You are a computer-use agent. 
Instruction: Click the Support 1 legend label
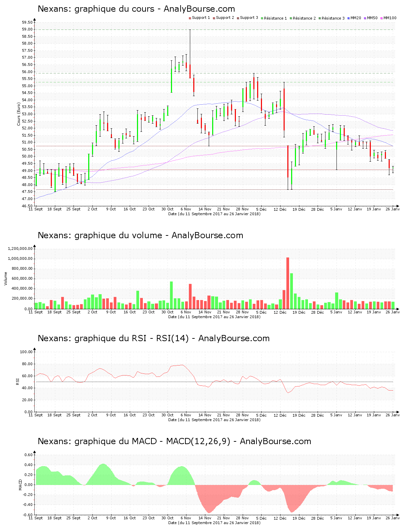pyautogui.click(x=201, y=18)
